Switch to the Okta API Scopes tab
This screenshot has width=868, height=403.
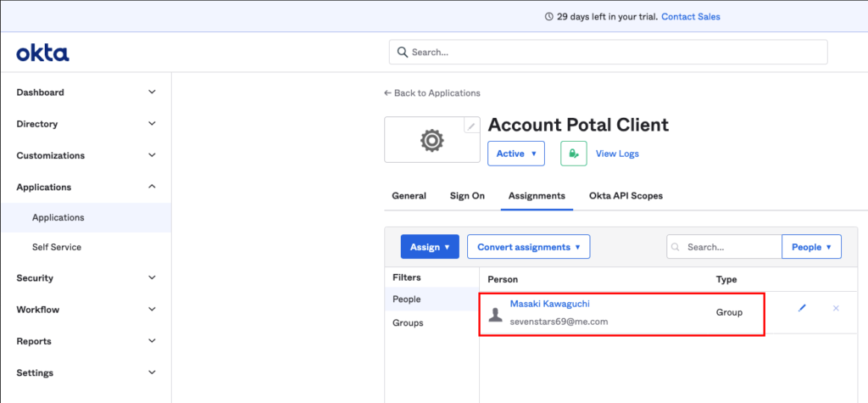tap(626, 196)
